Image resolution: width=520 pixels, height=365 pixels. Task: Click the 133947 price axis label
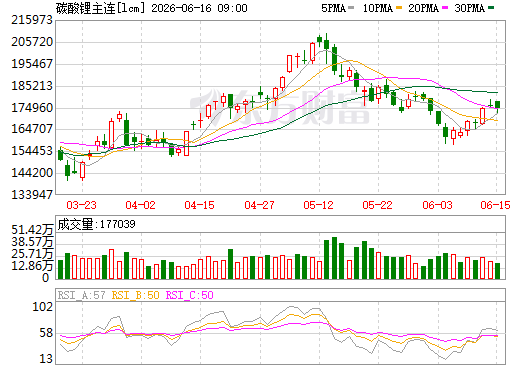pos(32,195)
